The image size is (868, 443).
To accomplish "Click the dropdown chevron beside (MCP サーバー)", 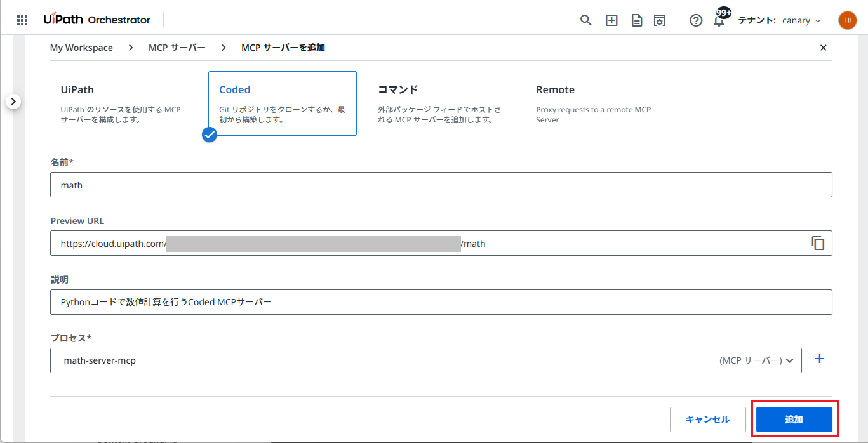I will coord(790,360).
